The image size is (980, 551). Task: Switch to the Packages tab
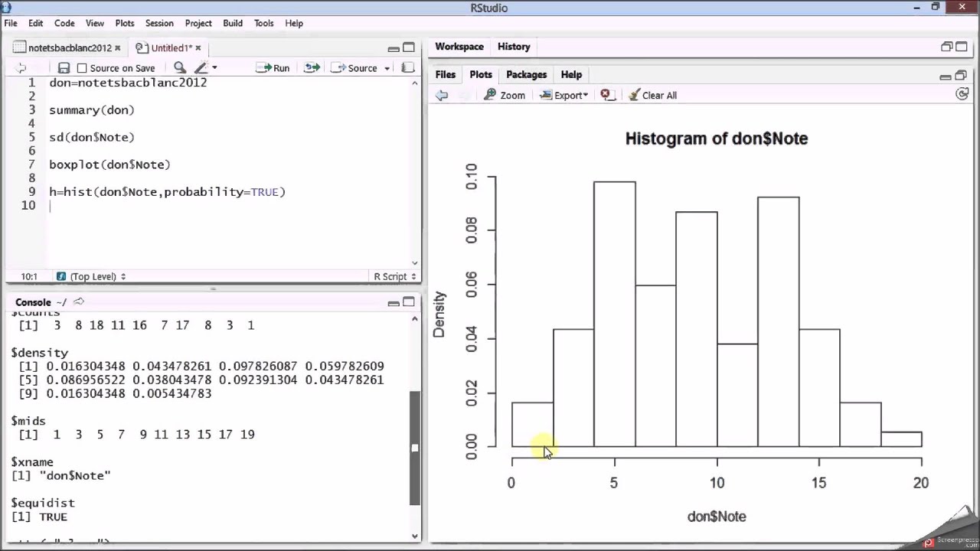(x=526, y=74)
